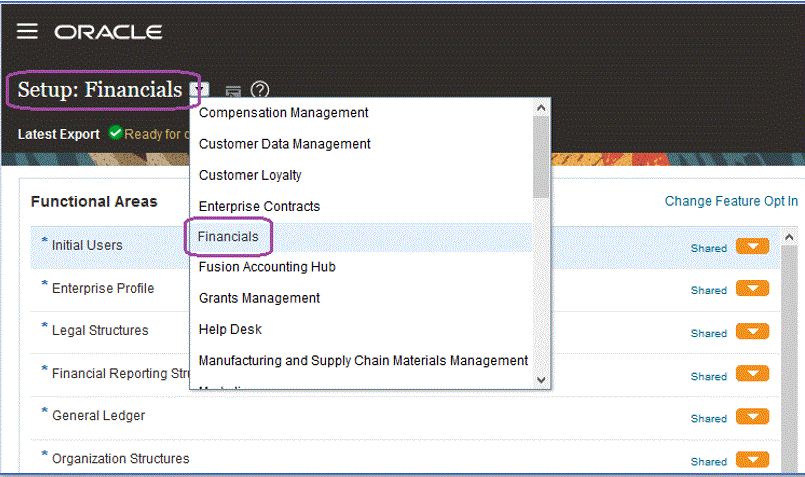Open orange actions dropdown for Enterprise Profile
This screenshot has width=805, height=477.
pyautogui.click(x=752, y=289)
